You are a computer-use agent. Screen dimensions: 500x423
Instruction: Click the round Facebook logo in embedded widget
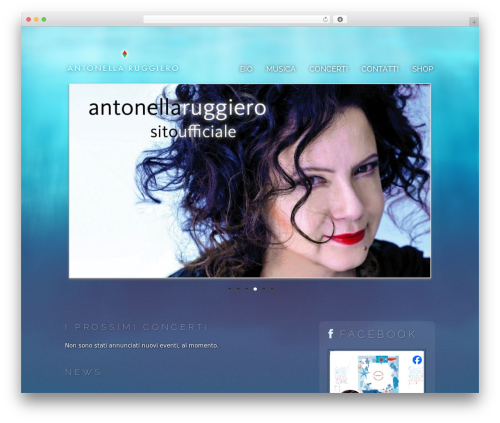pyautogui.click(x=417, y=360)
